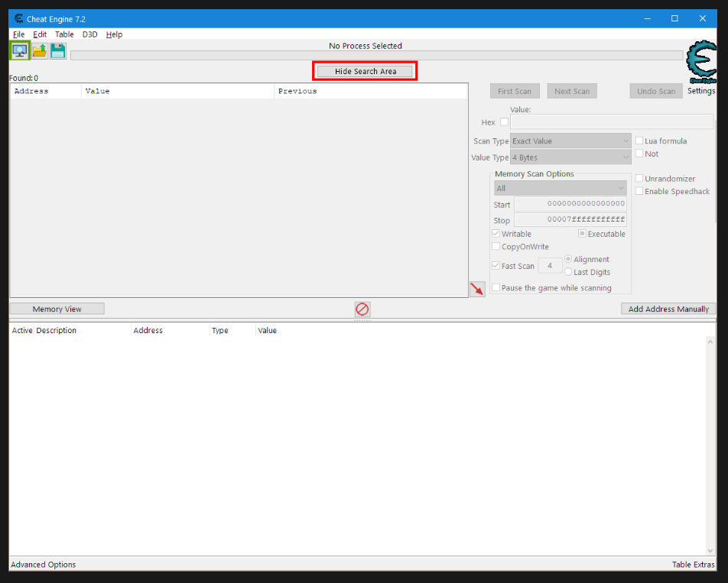Select the process list icon
The width and height of the screenshot is (728, 583).
[x=18, y=50]
